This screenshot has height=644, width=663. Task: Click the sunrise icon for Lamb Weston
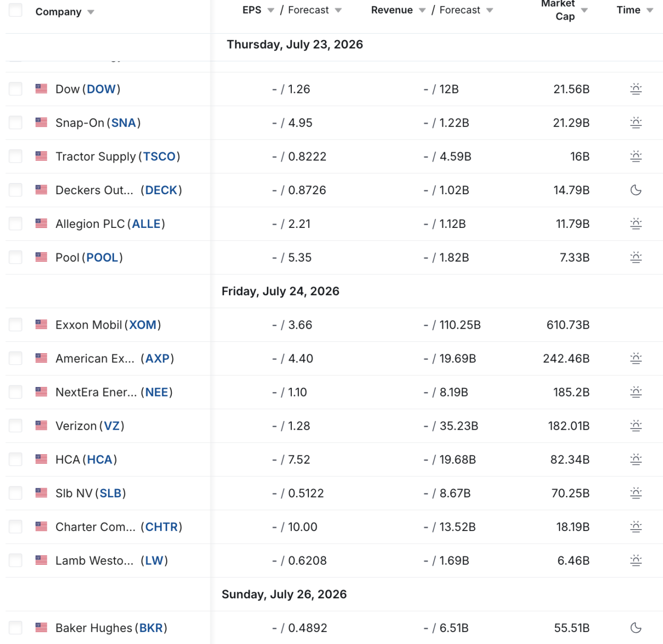coord(636,561)
